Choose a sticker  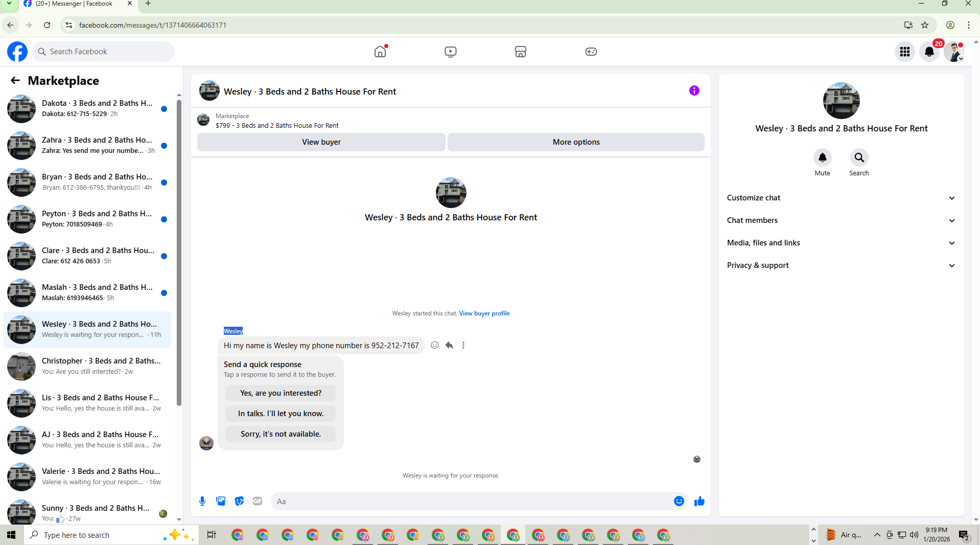[x=239, y=501]
